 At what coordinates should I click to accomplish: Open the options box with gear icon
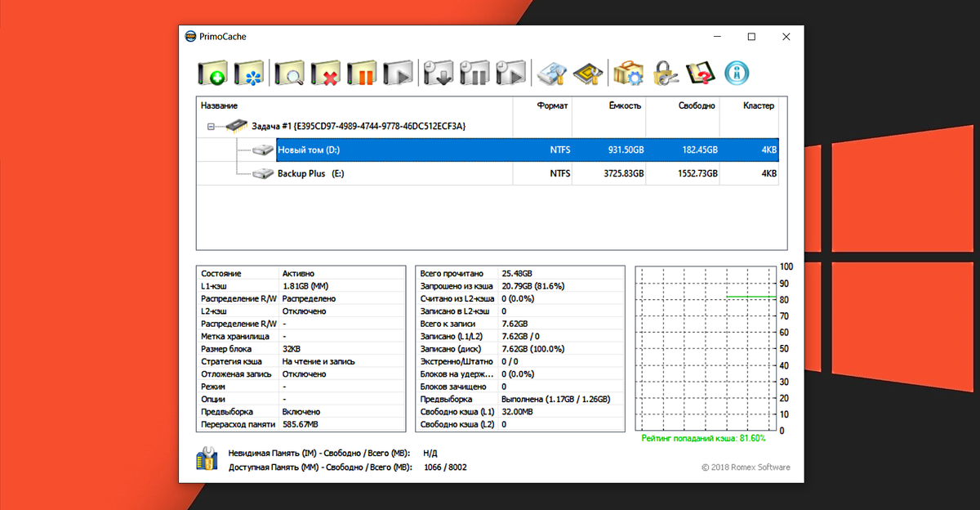628,73
